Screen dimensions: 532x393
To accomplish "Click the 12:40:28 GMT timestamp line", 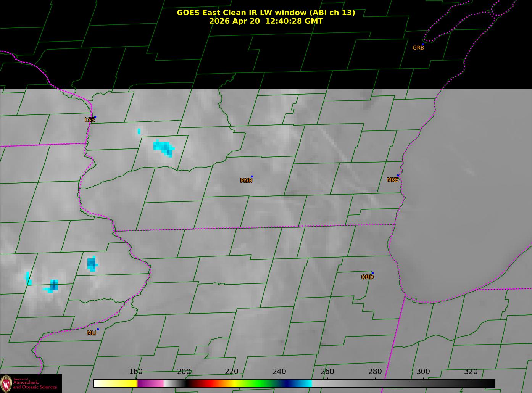I will pos(266,21).
